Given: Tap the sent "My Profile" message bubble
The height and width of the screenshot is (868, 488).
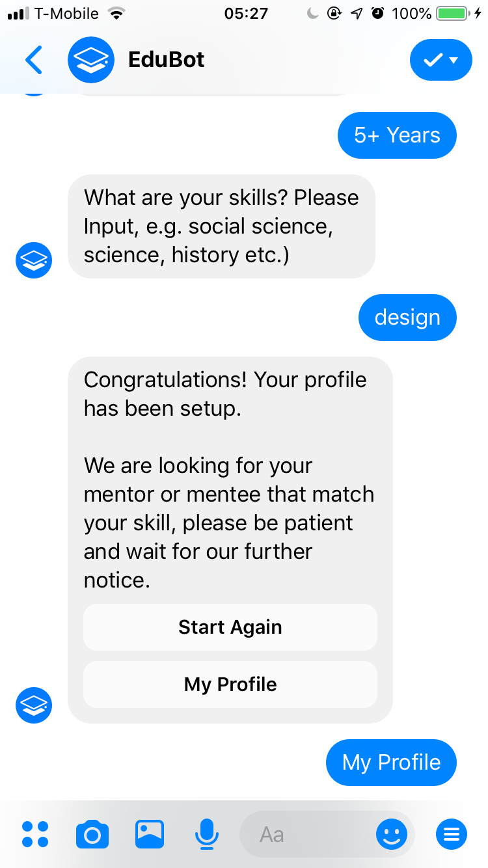Looking at the screenshot, I should 391,763.
